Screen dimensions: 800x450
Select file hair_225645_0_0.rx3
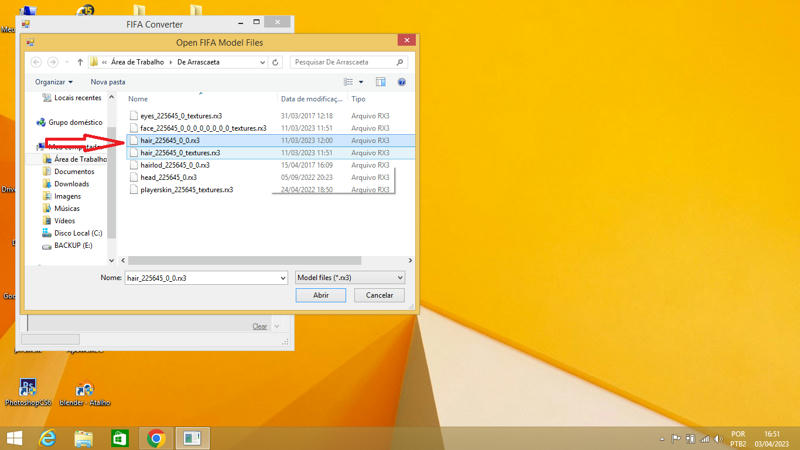click(170, 140)
